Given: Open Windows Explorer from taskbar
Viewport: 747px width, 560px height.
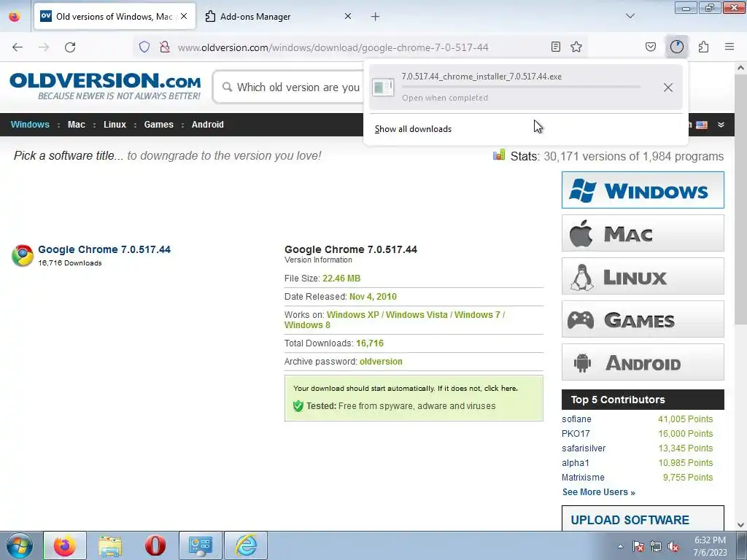Looking at the screenshot, I should pos(110,545).
